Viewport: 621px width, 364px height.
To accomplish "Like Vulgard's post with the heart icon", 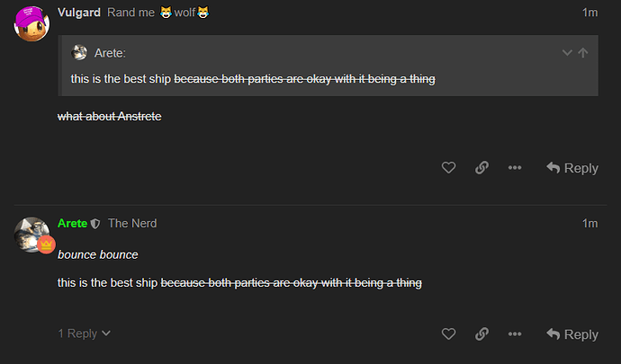I will (x=448, y=168).
